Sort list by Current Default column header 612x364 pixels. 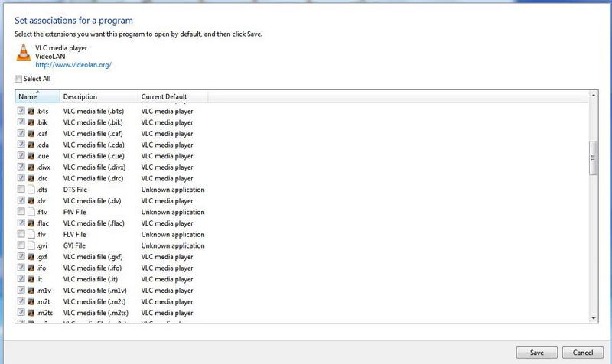173,97
